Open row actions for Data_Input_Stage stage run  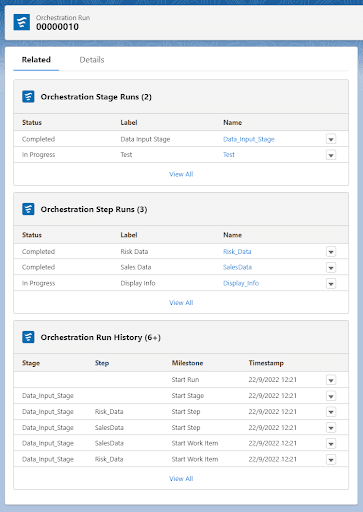click(x=331, y=139)
